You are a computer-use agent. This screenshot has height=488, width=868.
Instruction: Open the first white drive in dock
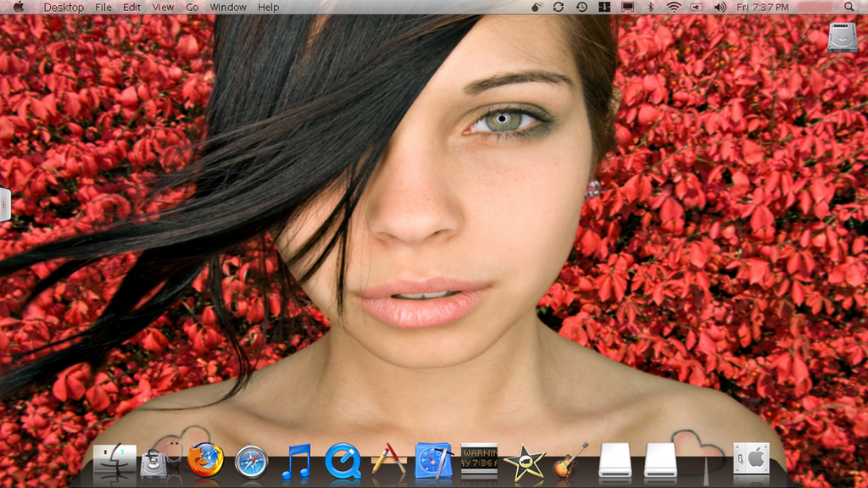[615, 460]
